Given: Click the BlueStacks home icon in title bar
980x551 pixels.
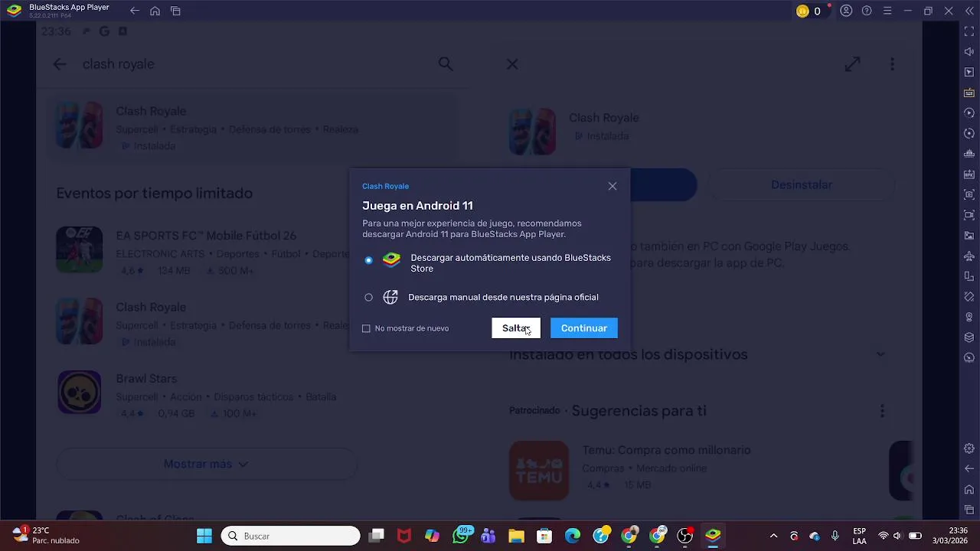Looking at the screenshot, I should tap(155, 11).
